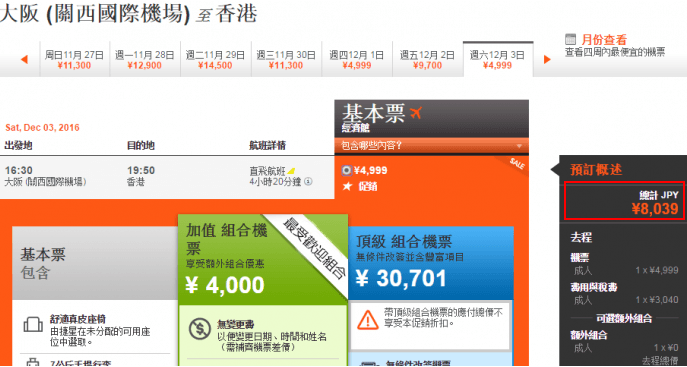687x367 pixels.
Task: Click the next dates right arrow
Action: click(x=547, y=60)
